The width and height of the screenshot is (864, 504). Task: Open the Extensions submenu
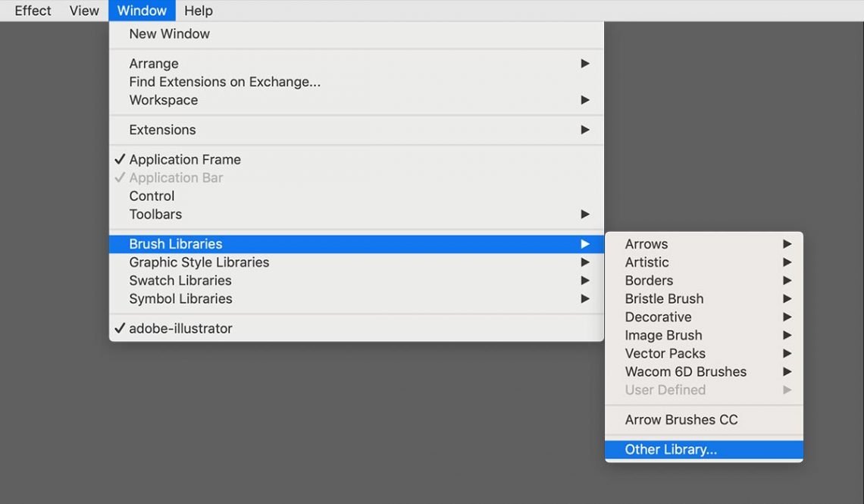coord(162,130)
